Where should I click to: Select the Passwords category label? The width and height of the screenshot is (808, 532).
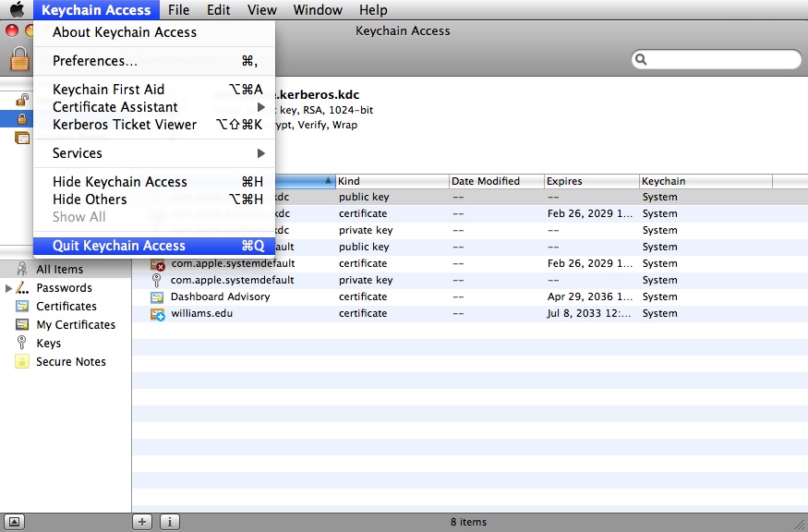64,287
